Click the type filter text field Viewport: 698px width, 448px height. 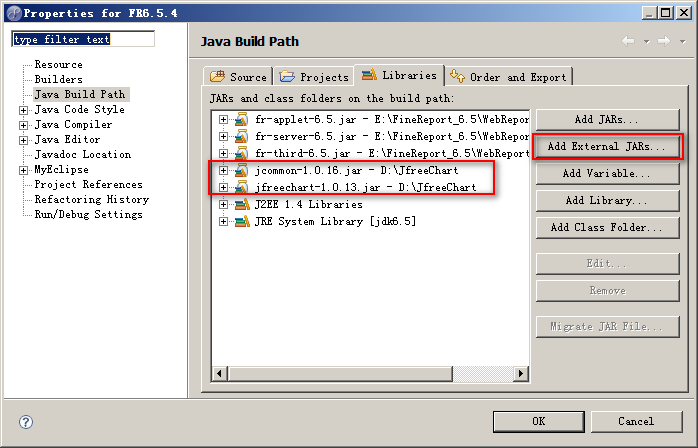point(83,39)
